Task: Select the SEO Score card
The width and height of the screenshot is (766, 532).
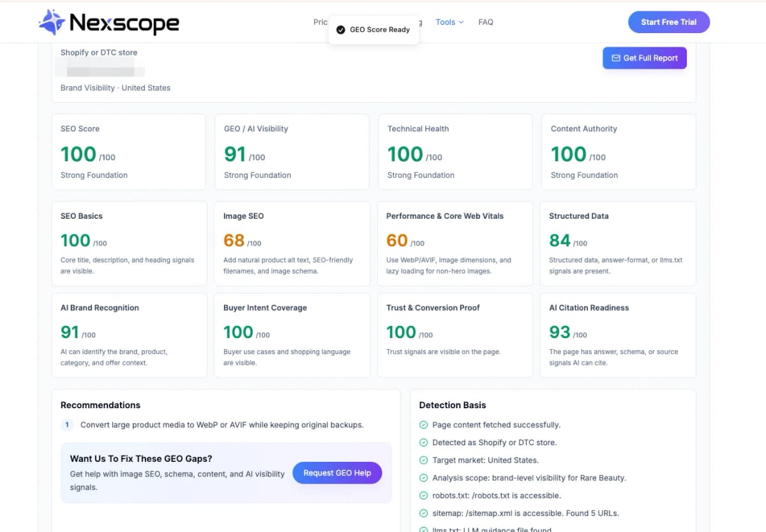Action: (x=129, y=152)
